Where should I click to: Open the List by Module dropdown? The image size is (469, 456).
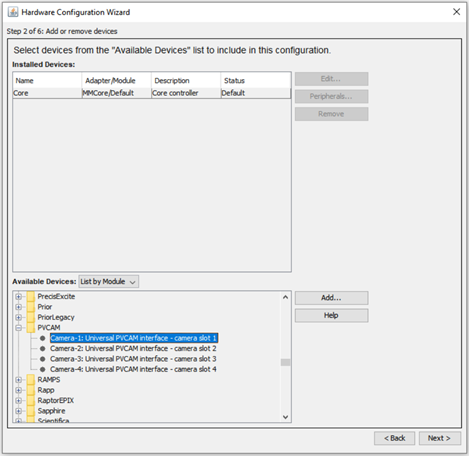pyautogui.click(x=109, y=282)
